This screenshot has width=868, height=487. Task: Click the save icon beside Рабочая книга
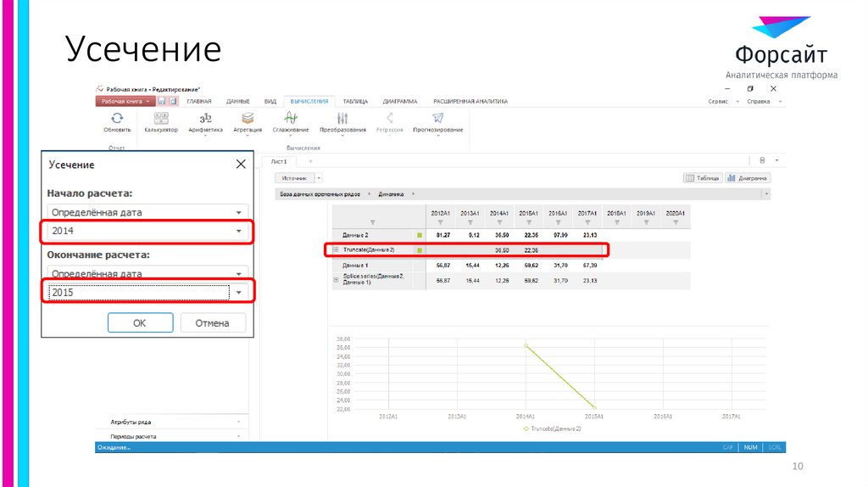(x=162, y=101)
